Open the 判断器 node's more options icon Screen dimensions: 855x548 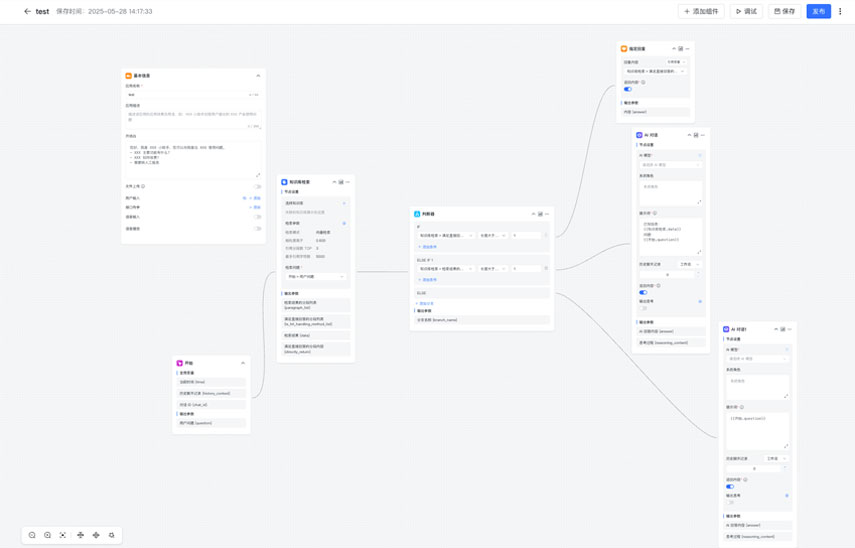click(547, 214)
